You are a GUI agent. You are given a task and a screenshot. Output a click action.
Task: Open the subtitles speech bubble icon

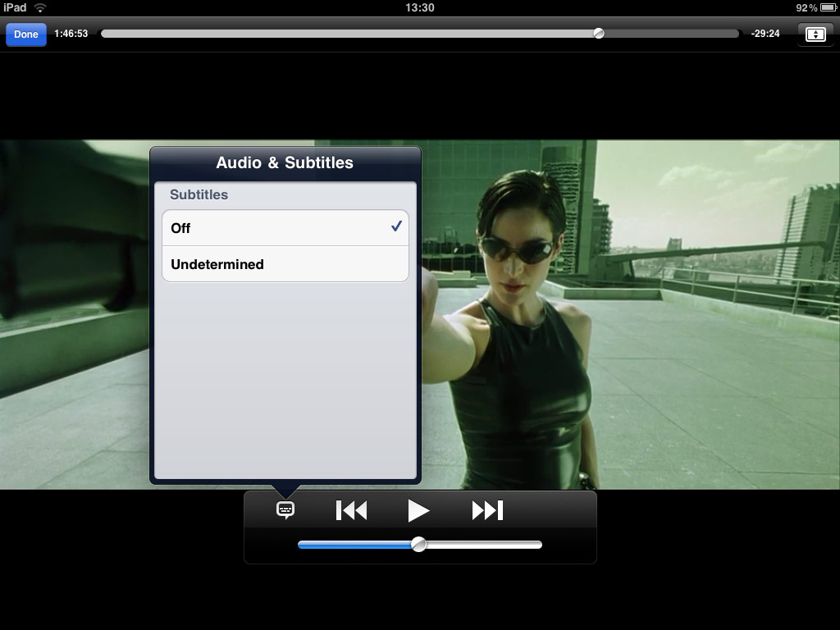[285, 509]
